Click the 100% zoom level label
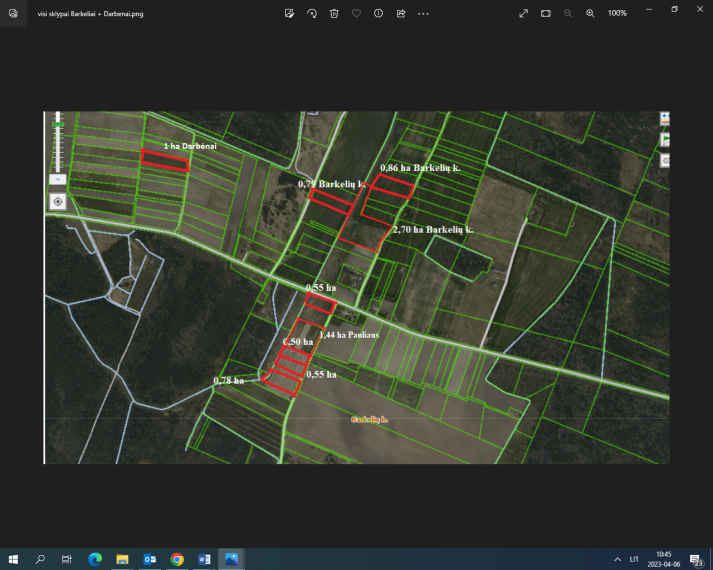The image size is (713, 570). pyautogui.click(x=617, y=14)
